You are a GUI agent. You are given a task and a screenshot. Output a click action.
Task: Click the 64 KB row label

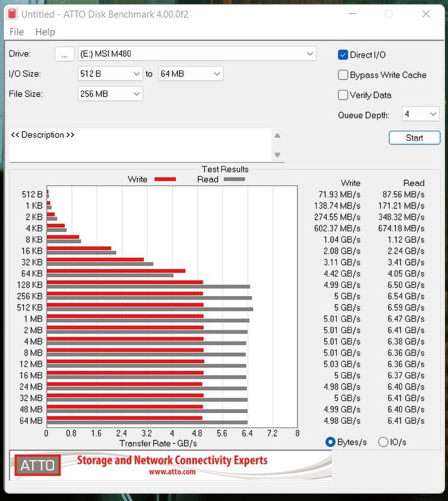pos(32,273)
